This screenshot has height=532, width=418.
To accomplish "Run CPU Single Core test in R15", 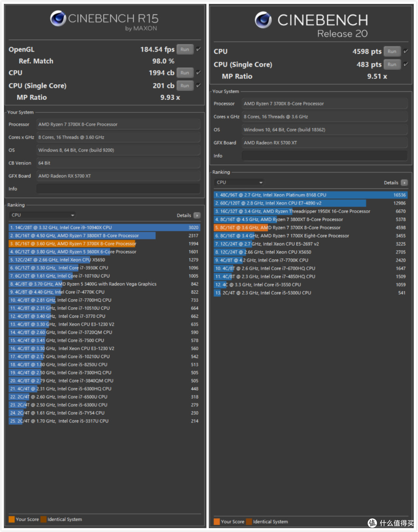I will coord(185,86).
